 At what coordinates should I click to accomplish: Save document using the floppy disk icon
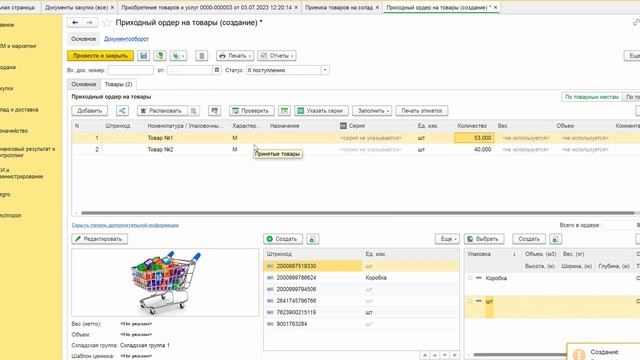(143, 56)
